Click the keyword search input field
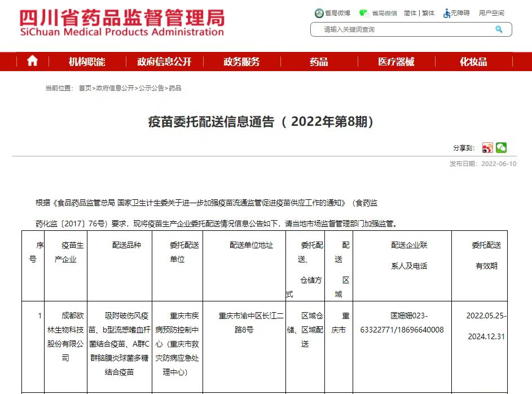 coord(395,29)
